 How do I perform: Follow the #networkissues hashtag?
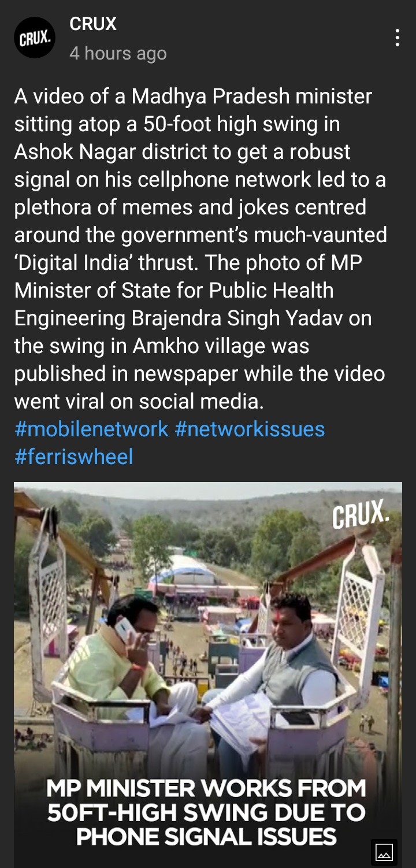click(x=250, y=429)
